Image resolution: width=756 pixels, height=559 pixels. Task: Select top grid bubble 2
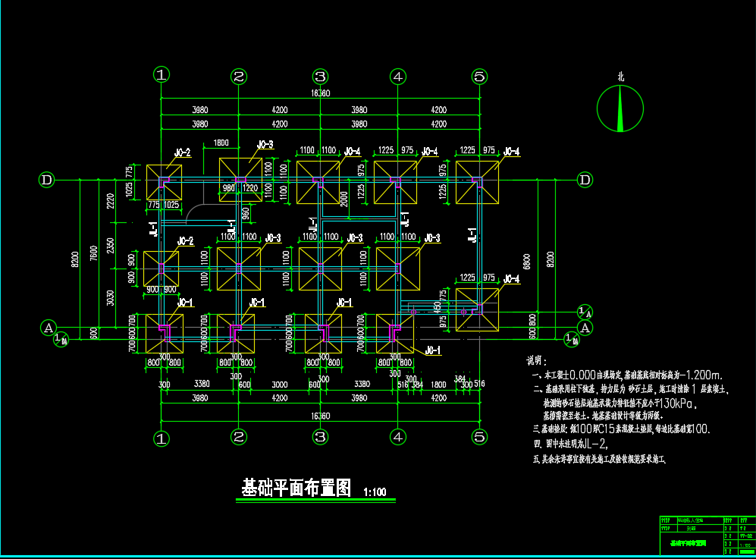point(239,76)
